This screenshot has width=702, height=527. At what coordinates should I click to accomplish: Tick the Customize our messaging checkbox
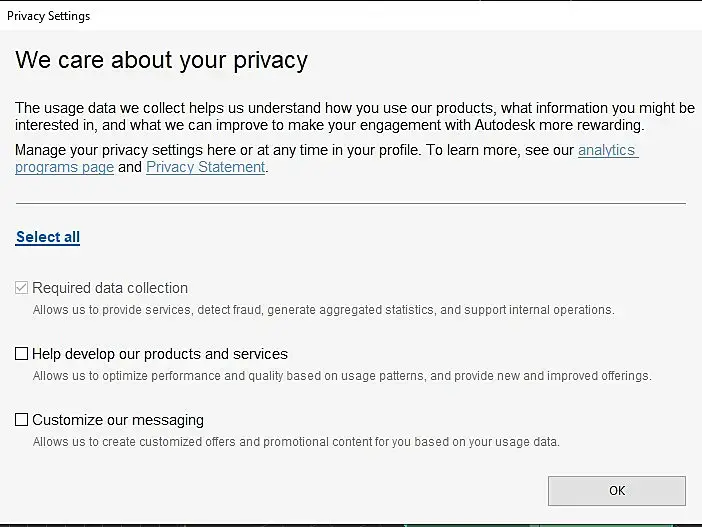pyautogui.click(x=22, y=420)
